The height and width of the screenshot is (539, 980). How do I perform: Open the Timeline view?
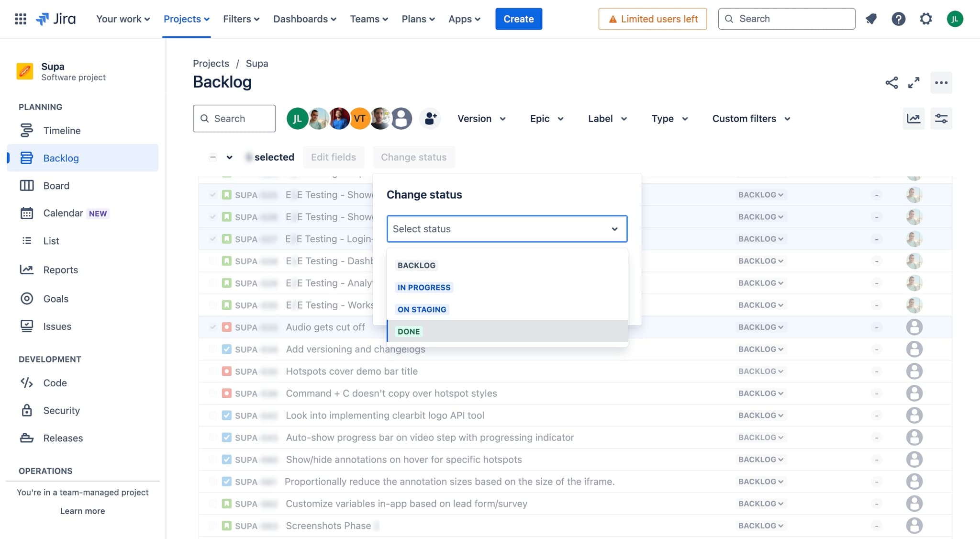[x=62, y=130]
